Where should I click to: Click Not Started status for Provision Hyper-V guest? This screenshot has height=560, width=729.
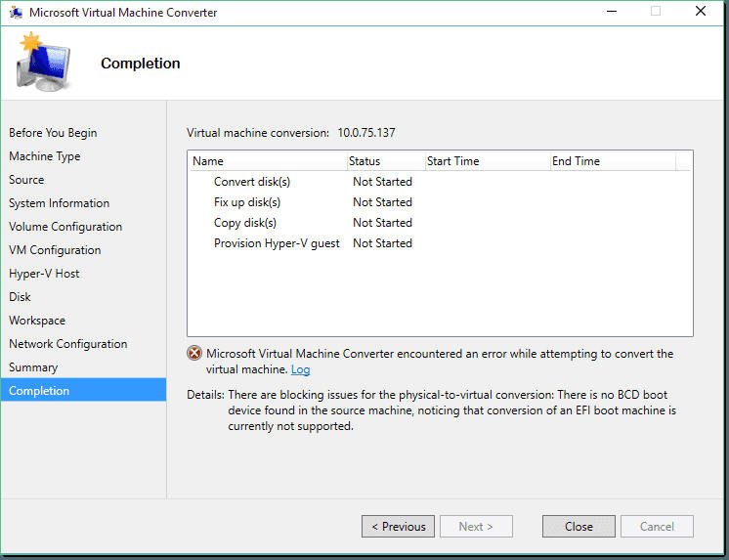tap(382, 243)
